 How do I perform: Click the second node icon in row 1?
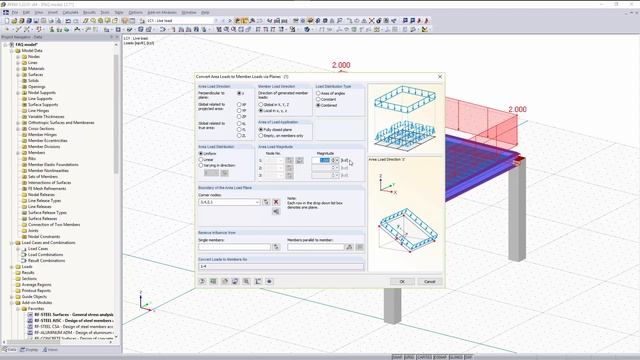point(299,160)
